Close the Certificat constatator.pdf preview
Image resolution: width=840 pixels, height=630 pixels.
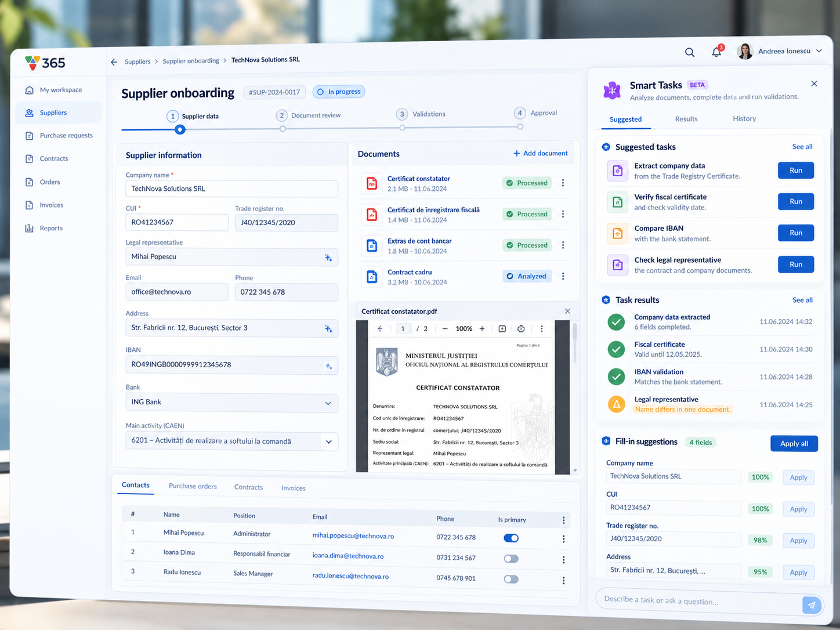tap(567, 312)
